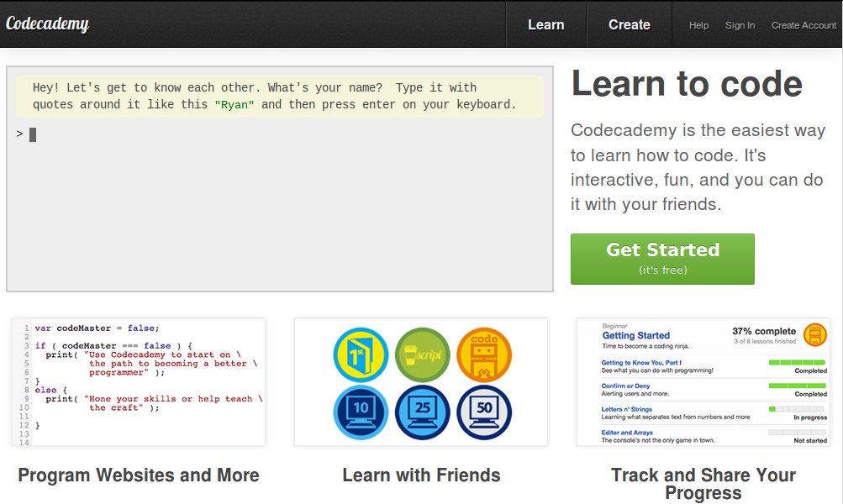Open the Learn menu item
Viewport: 843px width, 504px height.
(546, 24)
